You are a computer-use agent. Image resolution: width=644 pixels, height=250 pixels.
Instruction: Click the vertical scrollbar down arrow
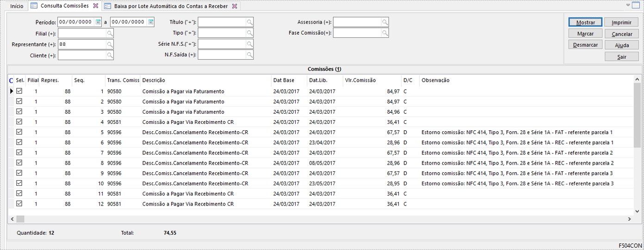click(x=637, y=211)
